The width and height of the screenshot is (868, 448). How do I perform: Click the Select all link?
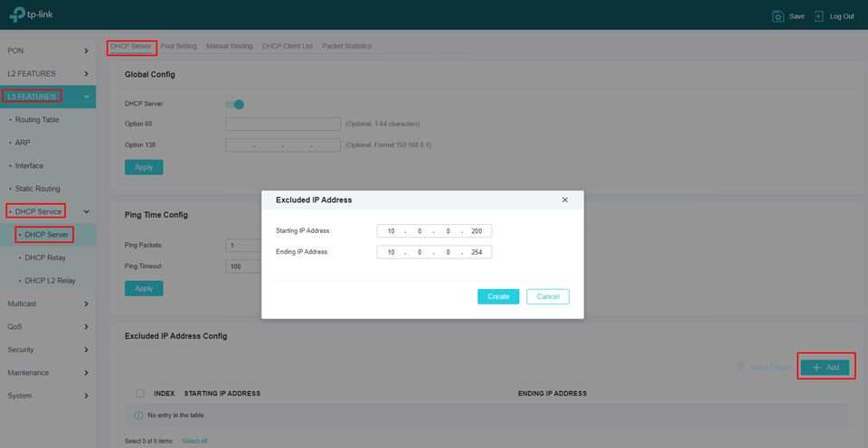(x=194, y=441)
